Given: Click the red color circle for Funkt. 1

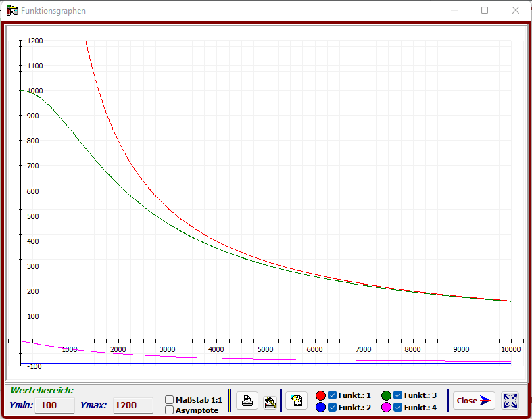Looking at the screenshot, I should 321,395.
